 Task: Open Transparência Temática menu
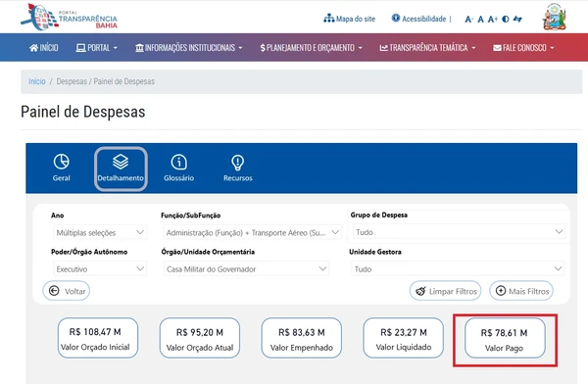[x=427, y=48]
